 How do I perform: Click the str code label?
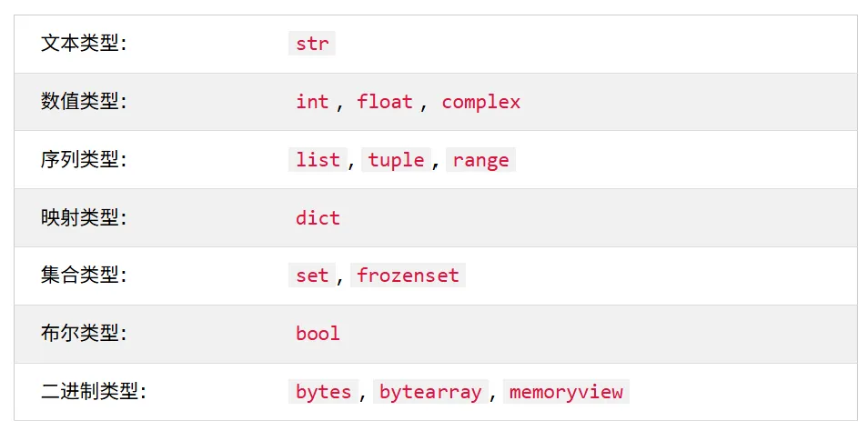(x=312, y=44)
